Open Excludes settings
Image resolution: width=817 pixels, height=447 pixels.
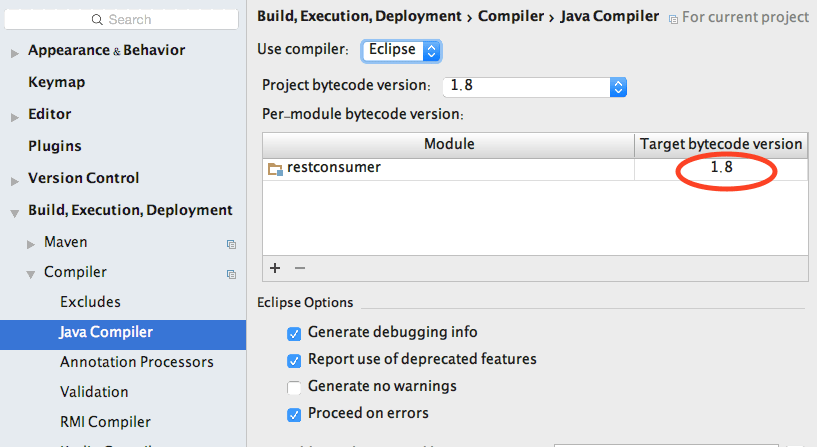coord(90,302)
